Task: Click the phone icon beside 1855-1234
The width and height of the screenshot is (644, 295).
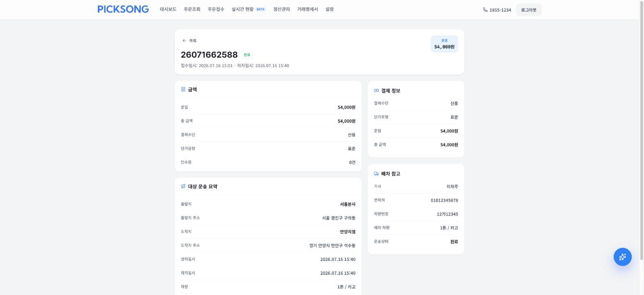Action: 485,10
